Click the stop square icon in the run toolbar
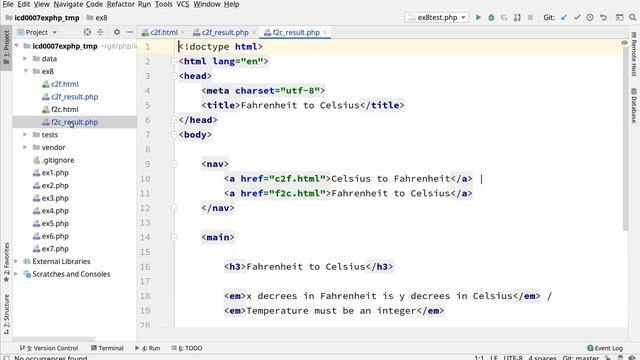Viewport: 640px width, 360px height. (x=530, y=18)
